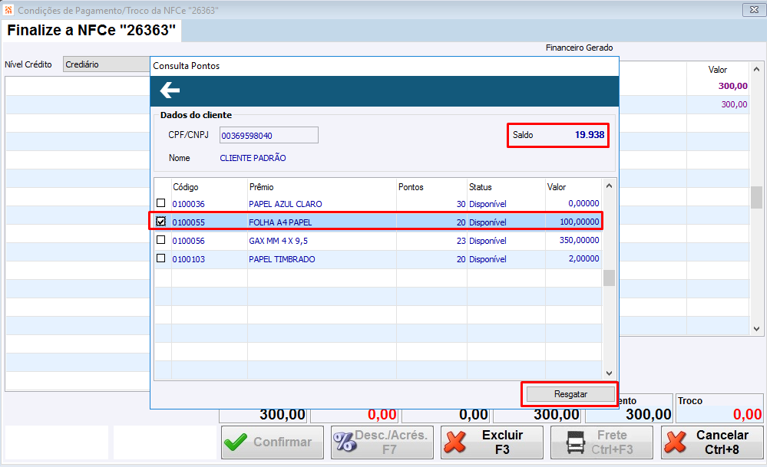Click the Excluir F3 button
This screenshot has height=467, width=768.
pyautogui.click(x=492, y=442)
